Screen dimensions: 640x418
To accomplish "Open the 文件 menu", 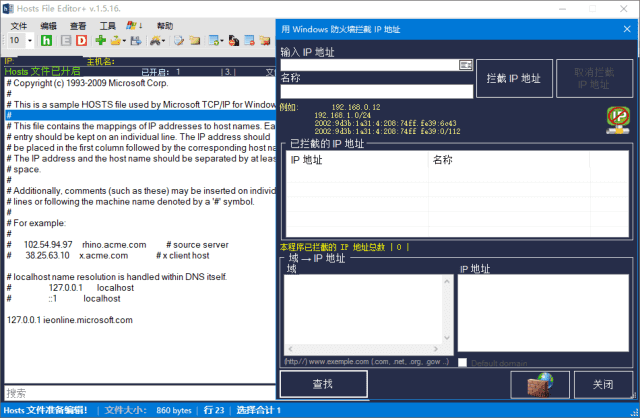I will (19, 26).
